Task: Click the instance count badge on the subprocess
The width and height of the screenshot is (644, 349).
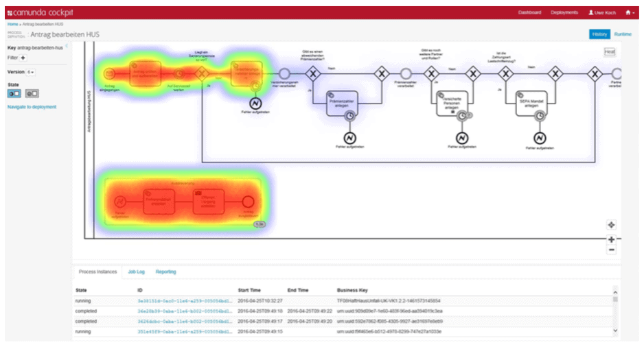Action: tap(260, 224)
